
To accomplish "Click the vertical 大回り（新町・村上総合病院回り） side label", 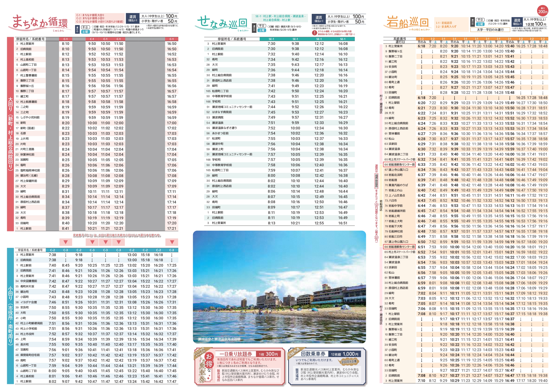I will [10, 134].
